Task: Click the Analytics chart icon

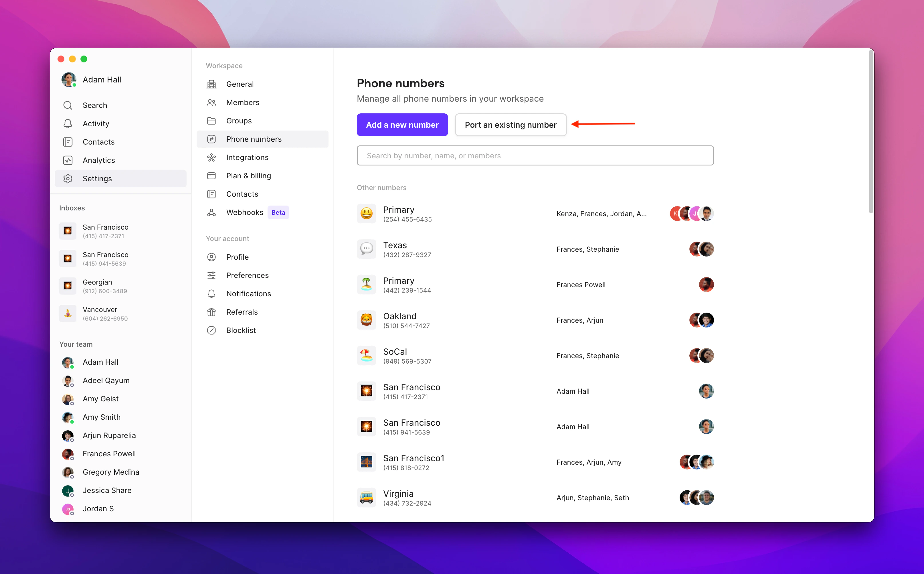Action: coord(68,160)
